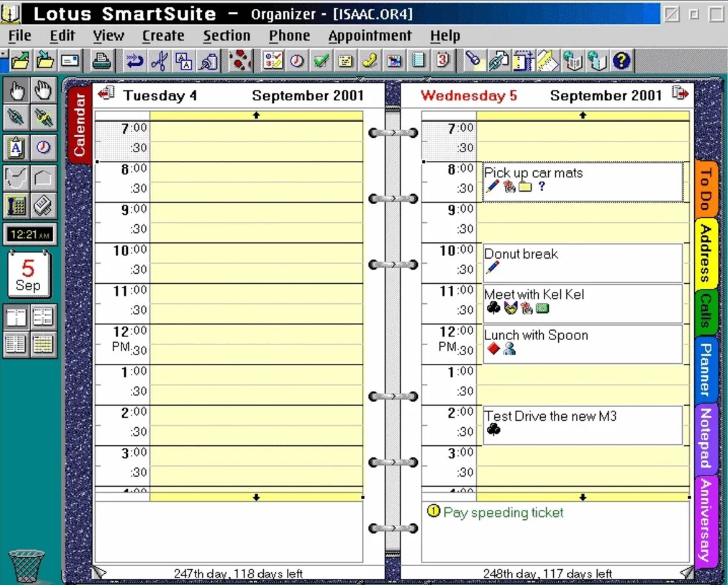Screen dimensions: 728x585
Task: Go to next day with right arrow
Action: [x=680, y=93]
